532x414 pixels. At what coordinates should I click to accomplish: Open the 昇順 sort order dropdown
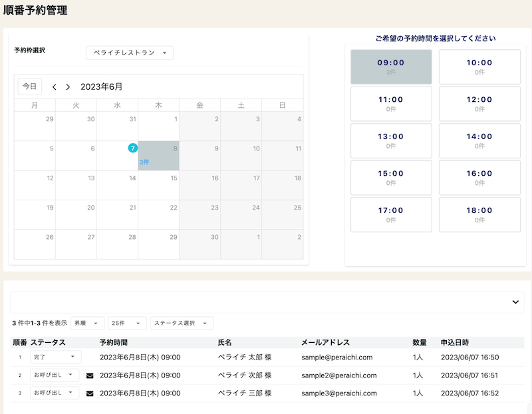(88, 323)
